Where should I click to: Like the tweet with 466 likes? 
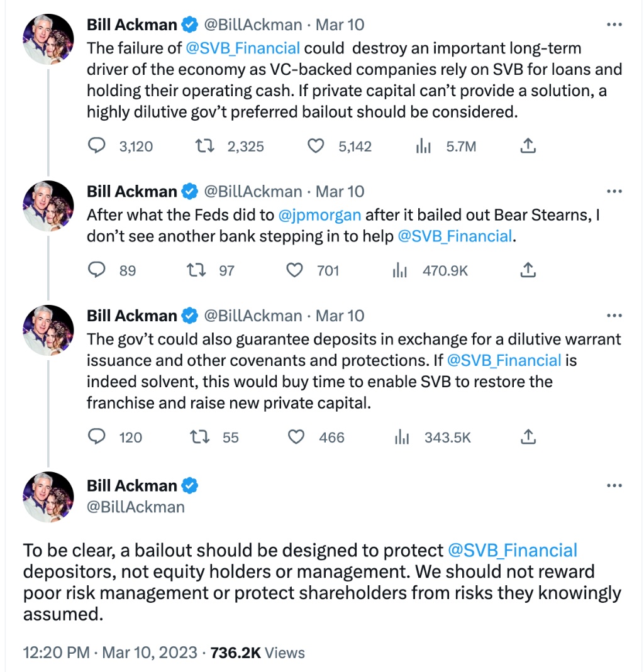(x=296, y=437)
